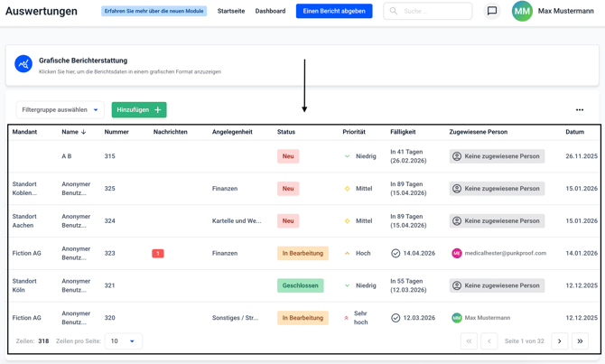The image size is (605, 364).
Task: Navigate to Dashboard
Action: [x=270, y=12]
